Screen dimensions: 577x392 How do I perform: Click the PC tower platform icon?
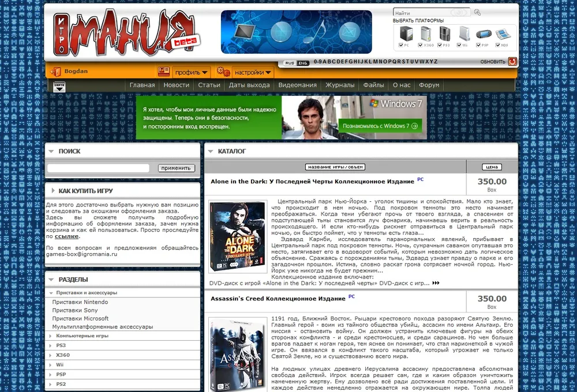point(406,33)
